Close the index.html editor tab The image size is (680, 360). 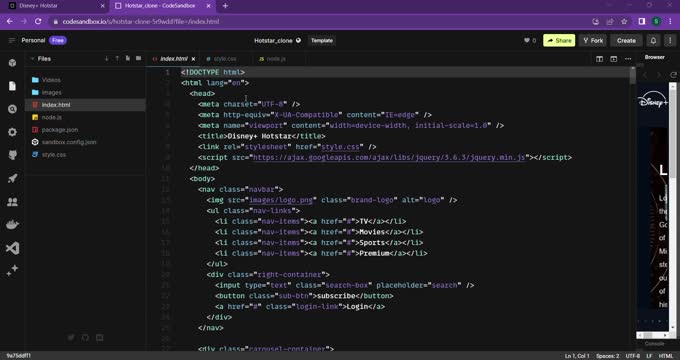(x=193, y=59)
